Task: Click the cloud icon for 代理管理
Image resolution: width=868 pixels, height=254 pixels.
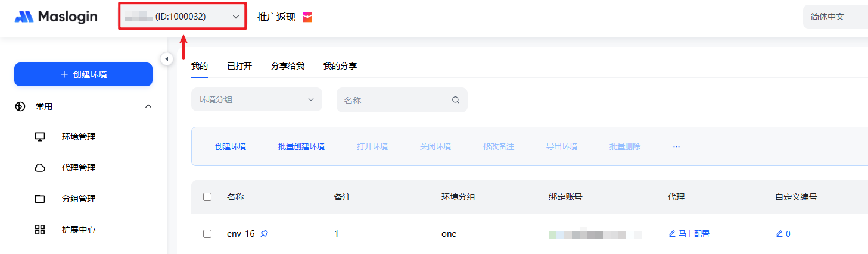Action: pyautogui.click(x=40, y=168)
